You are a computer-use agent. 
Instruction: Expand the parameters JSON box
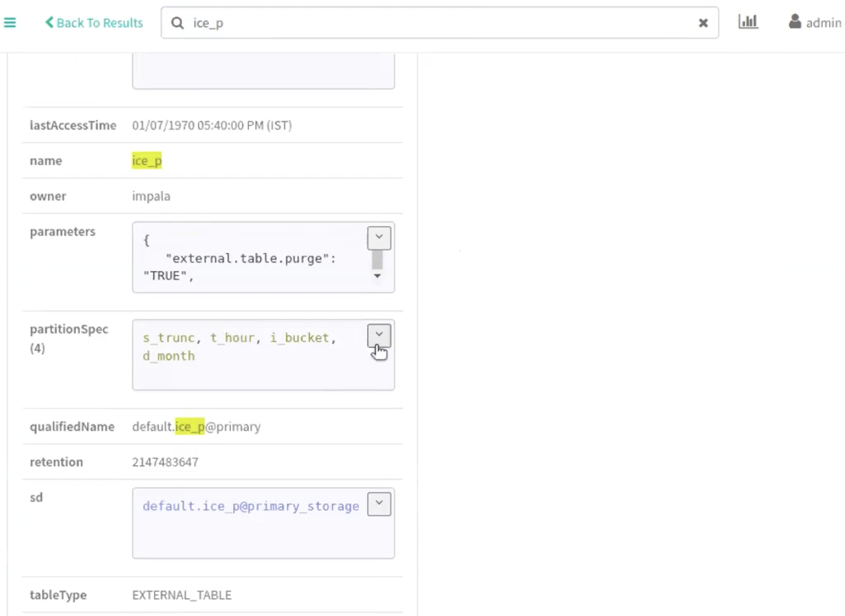coord(379,238)
